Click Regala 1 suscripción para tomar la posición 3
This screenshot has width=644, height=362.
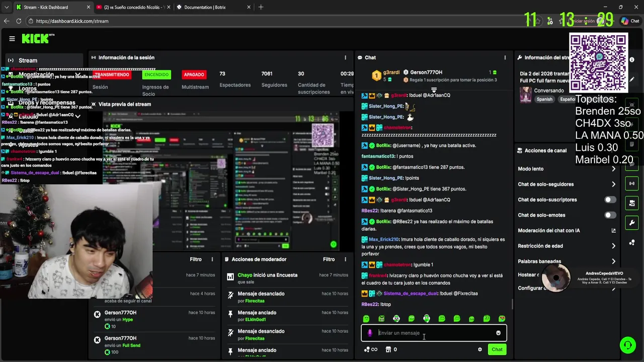453,80
